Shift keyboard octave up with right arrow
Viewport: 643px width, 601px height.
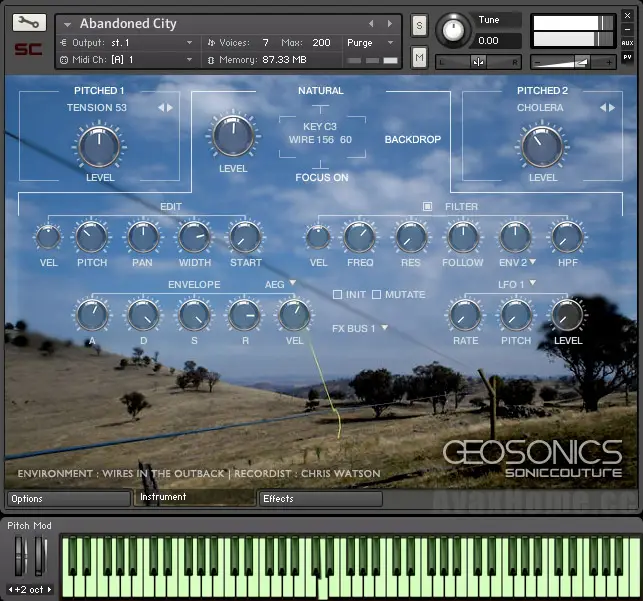tap(50, 590)
